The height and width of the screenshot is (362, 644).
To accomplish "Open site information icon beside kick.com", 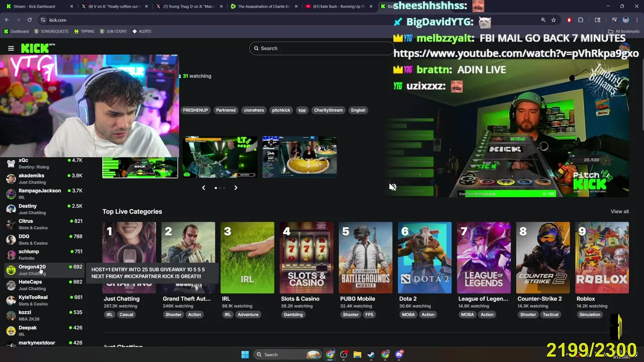I will [x=43, y=20].
